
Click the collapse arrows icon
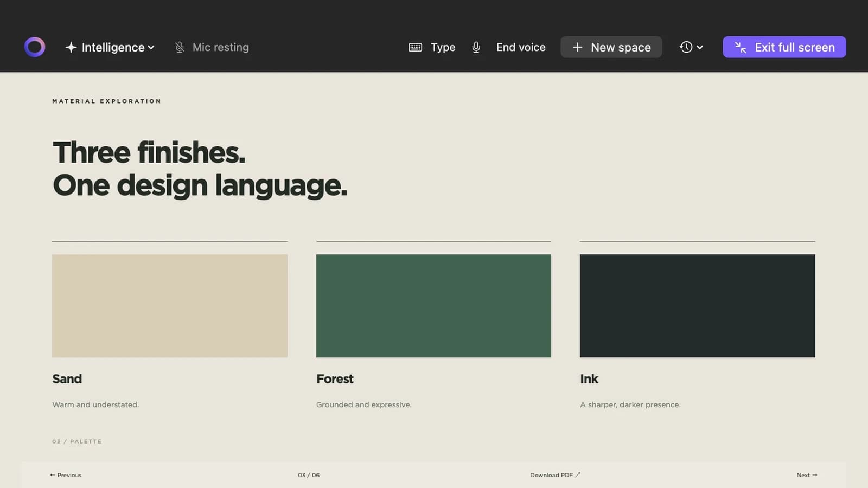click(x=741, y=47)
